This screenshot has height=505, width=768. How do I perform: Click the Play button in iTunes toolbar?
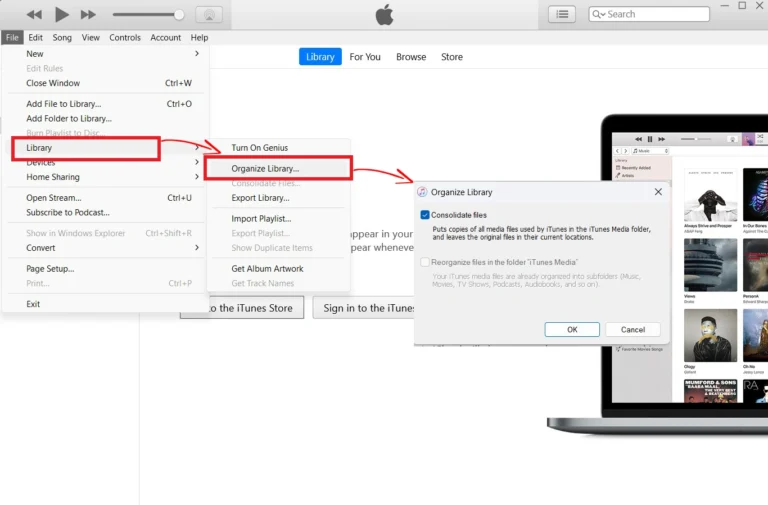(62, 15)
